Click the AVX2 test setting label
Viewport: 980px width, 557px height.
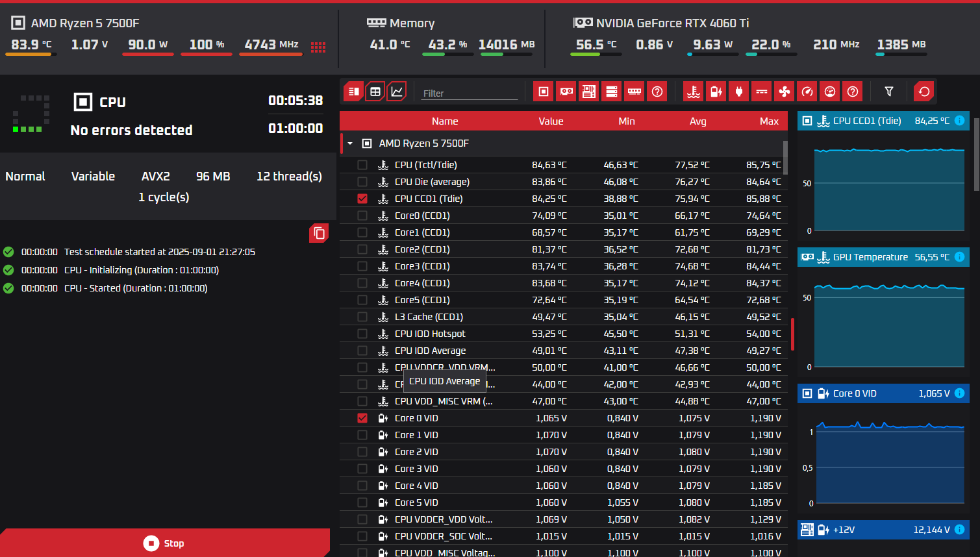[156, 177]
